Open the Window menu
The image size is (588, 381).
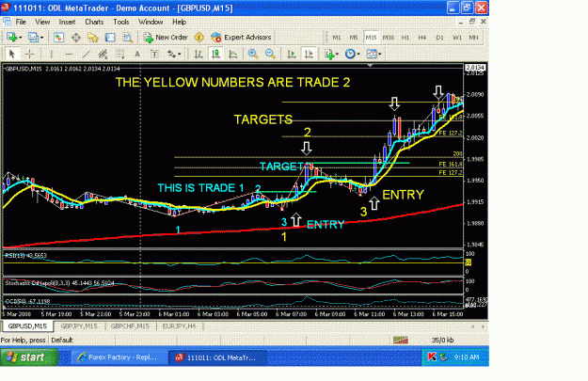click(x=151, y=22)
